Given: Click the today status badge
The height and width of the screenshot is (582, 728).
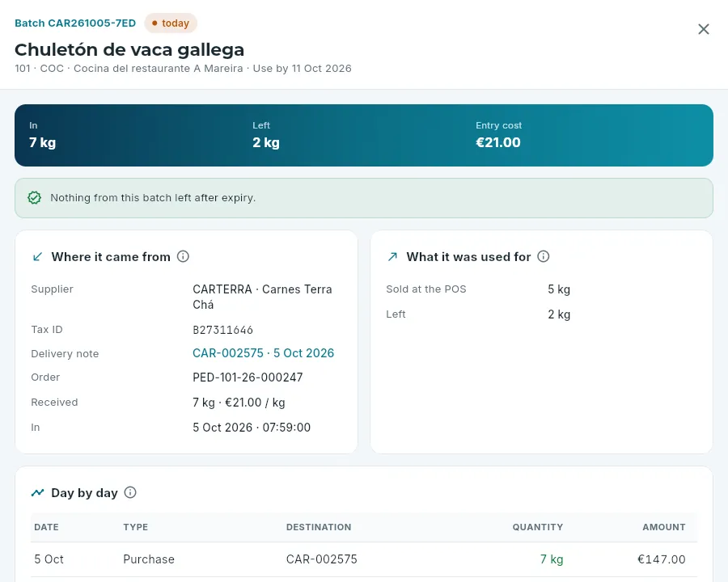Looking at the screenshot, I should (x=171, y=23).
